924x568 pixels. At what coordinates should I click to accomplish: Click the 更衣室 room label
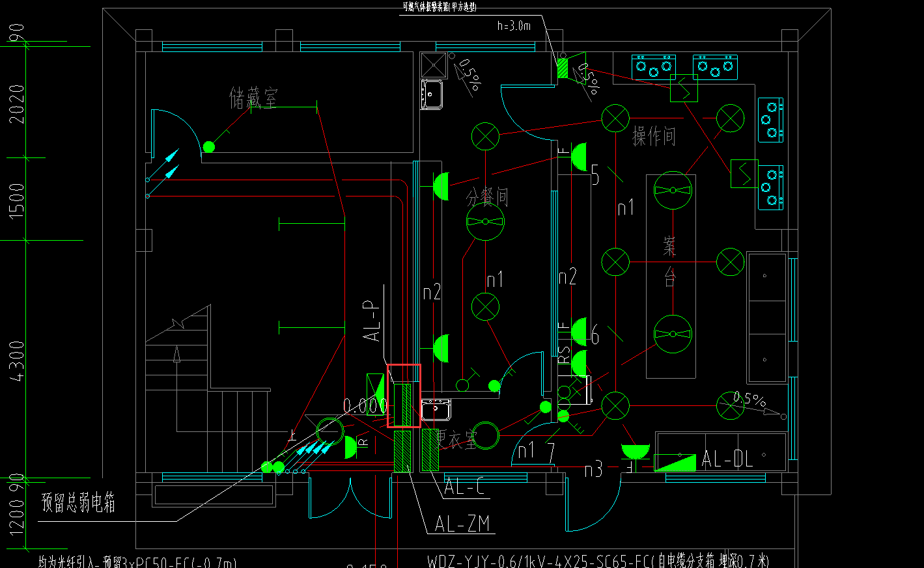[x=456, y=439]
